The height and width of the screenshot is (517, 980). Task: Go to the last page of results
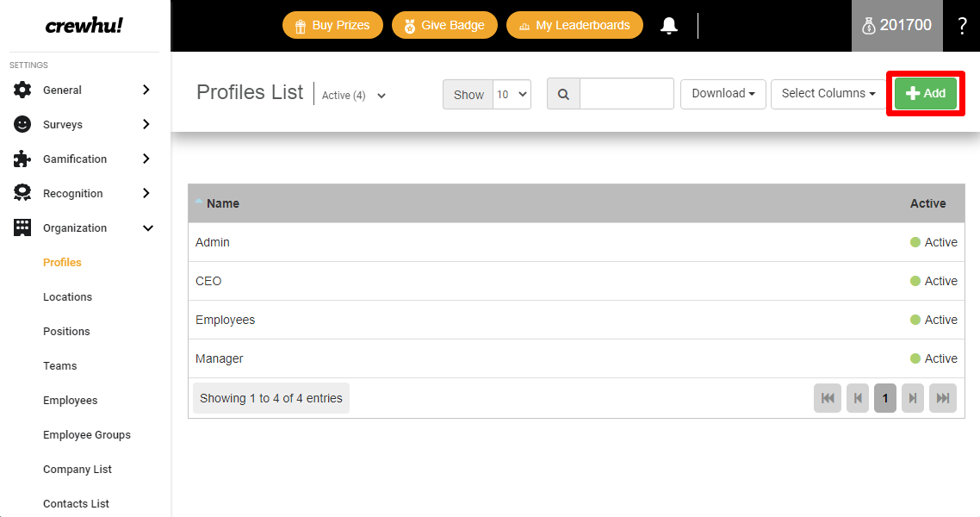pos(943,398)
